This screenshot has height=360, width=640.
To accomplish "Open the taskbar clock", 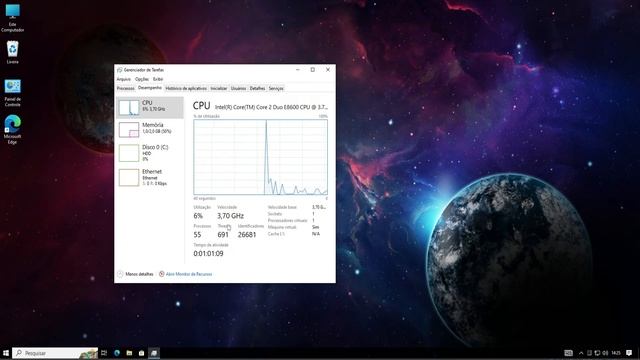I will [616, 353].
